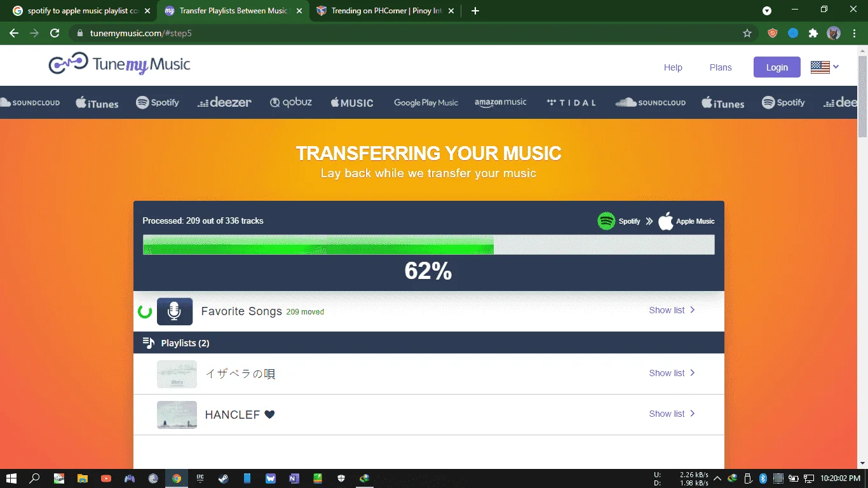
Task: Open Epic Games Launcher from taskbar
Action: coord(200,478)
